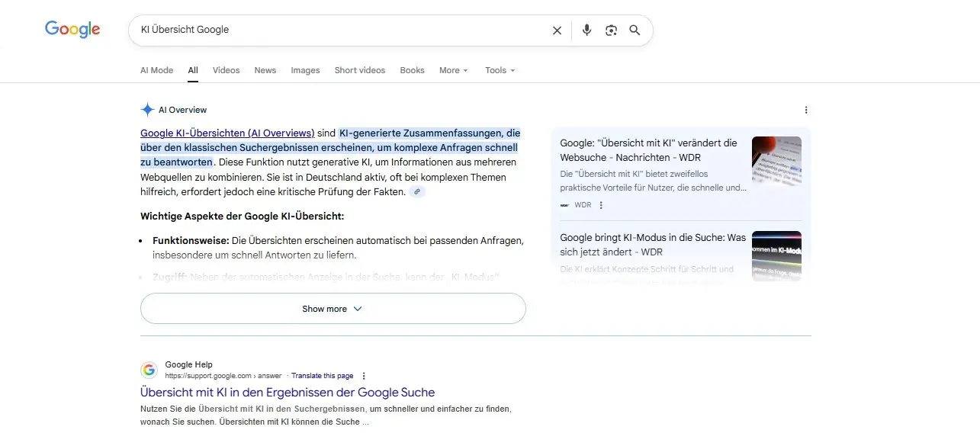
Task: Open the AI Mode tab
Action: (x=156, y=69)
